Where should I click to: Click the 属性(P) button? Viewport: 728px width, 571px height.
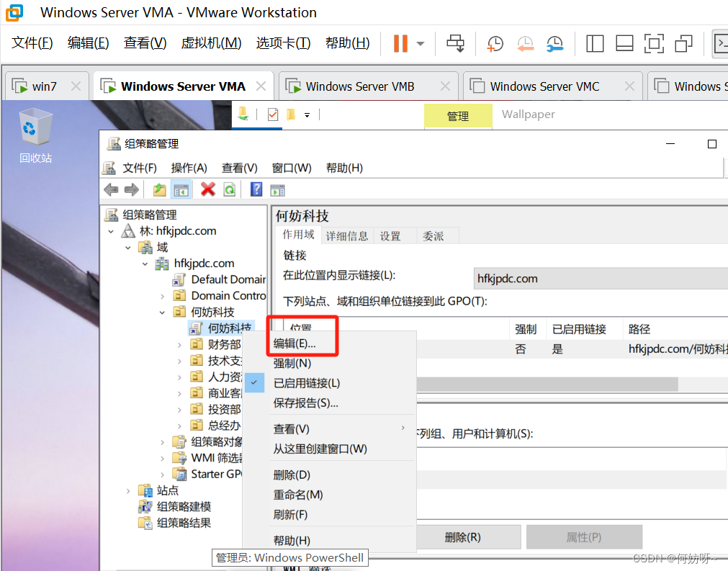pyautogui.click(x=584, y=537)
